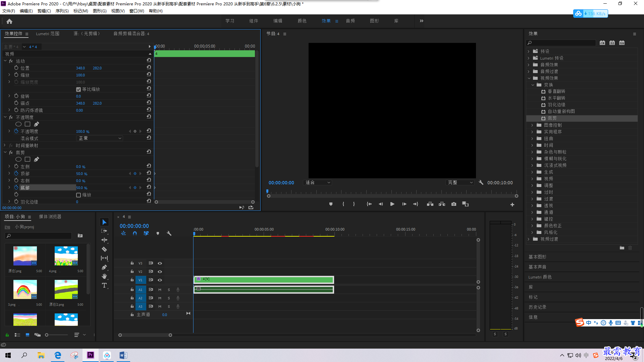The width and height of the screenshot is (644, 362).
Task: Open the button editor plus icon
Action: (512, 204)
